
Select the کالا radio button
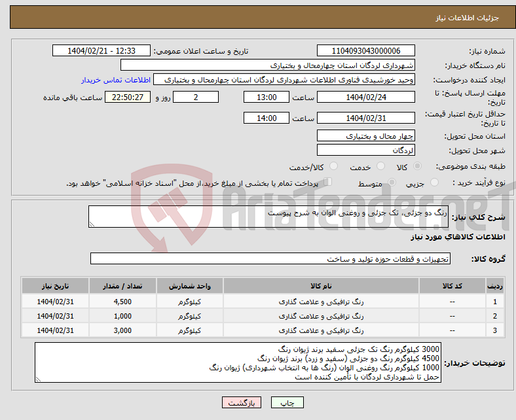point(417,166)
